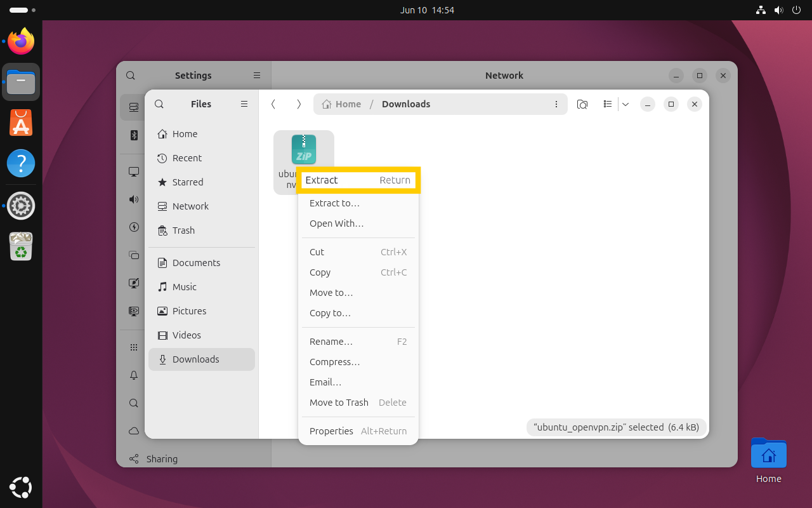Open the system status menu in top bar
The width and height of the screenshot is (812, 508).
click(778, 10)
